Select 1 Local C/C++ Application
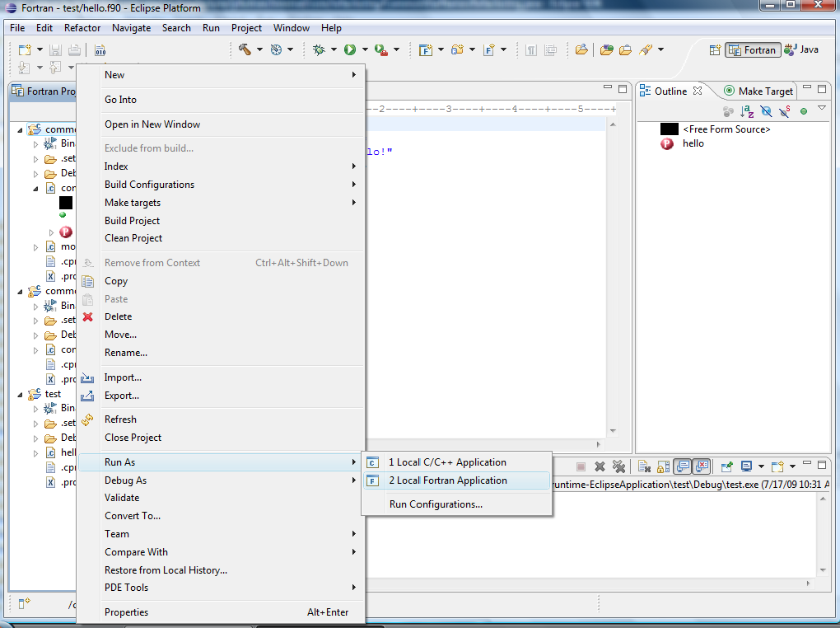Screen dimensions: 840x628 pos(457,462)
